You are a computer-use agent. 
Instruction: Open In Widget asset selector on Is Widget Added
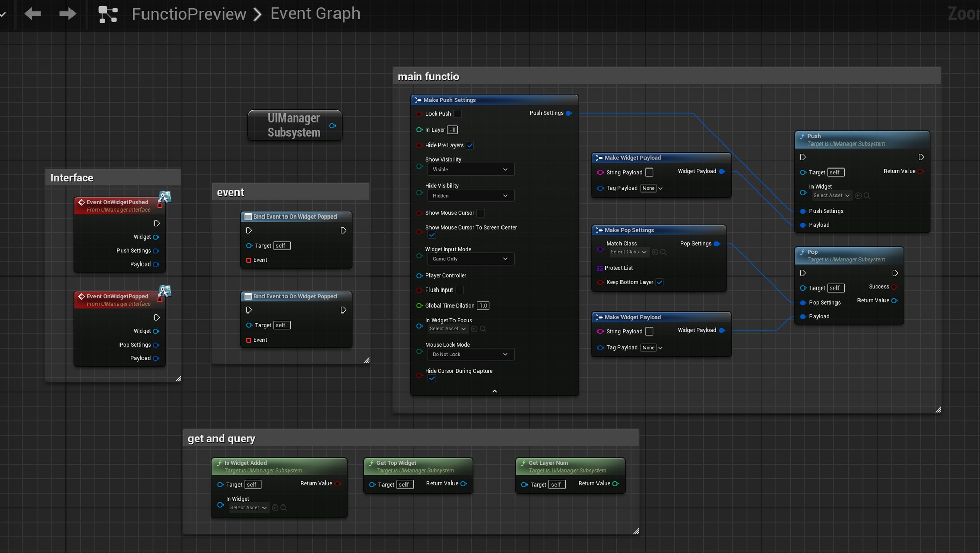248,508
